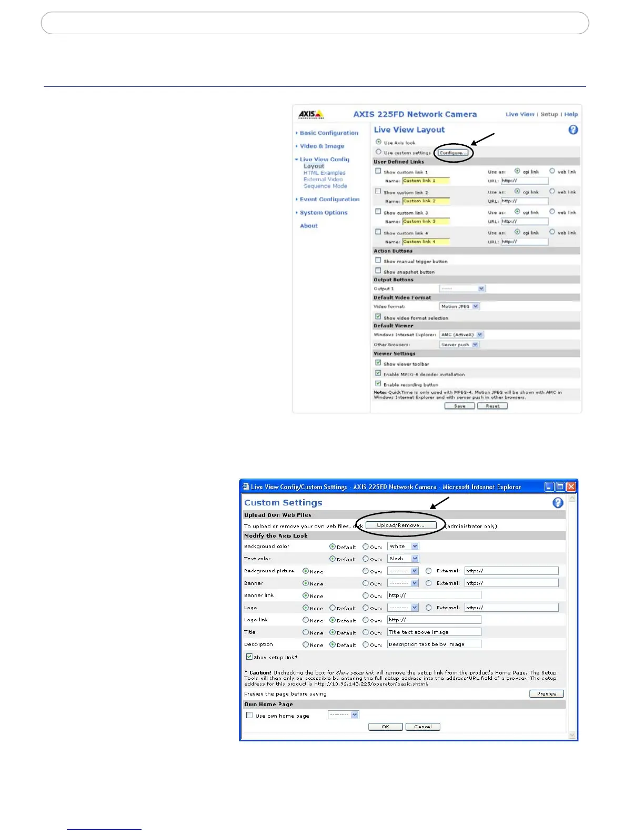Open the Text color Black dropdown
Viewport: 644px width, 834px height.
403,559
